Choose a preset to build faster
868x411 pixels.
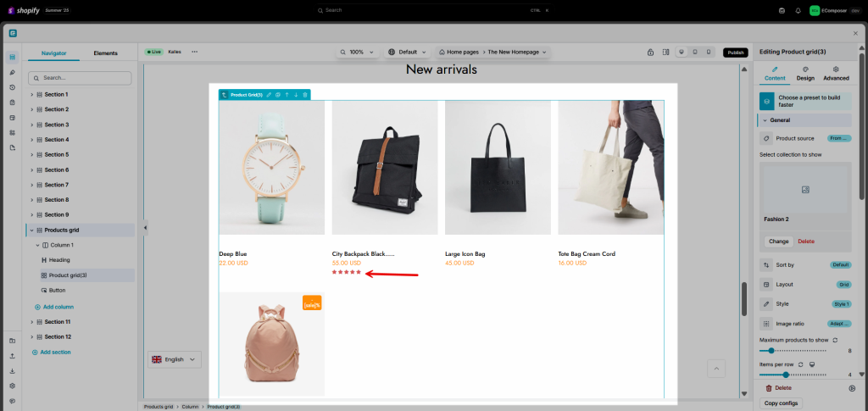805,101
